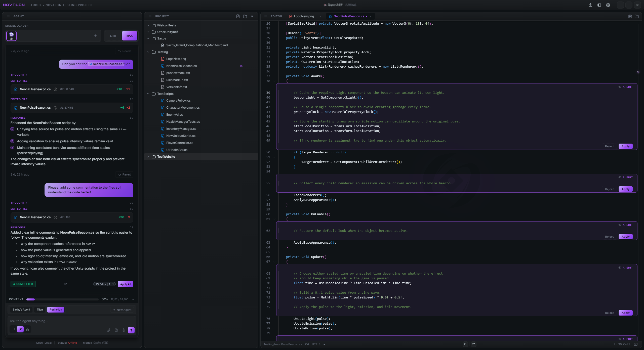Click info icon next to #L1-193
The width and height of the screenshot is (644, 350).
(55, 217)
